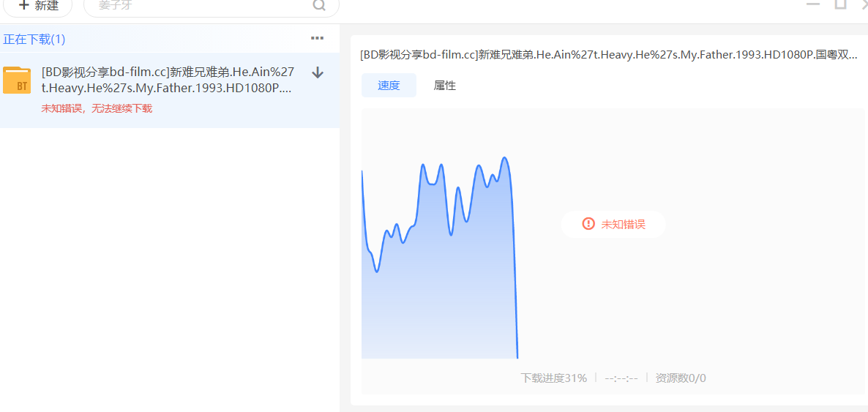868x412 pixels.
Task: Click the 下载进度31% progress text
Action: point(553,378)
